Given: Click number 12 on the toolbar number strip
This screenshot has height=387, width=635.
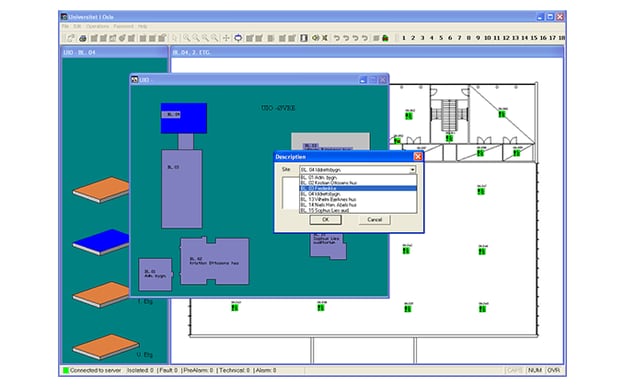Looking at the screenshot, I should pos(506,38).
